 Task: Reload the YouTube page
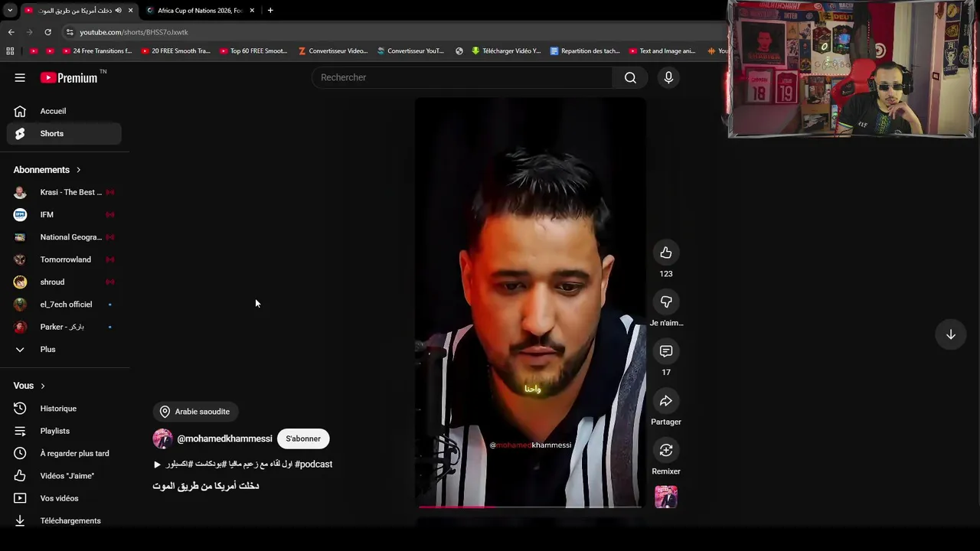[x=47, y=32]
